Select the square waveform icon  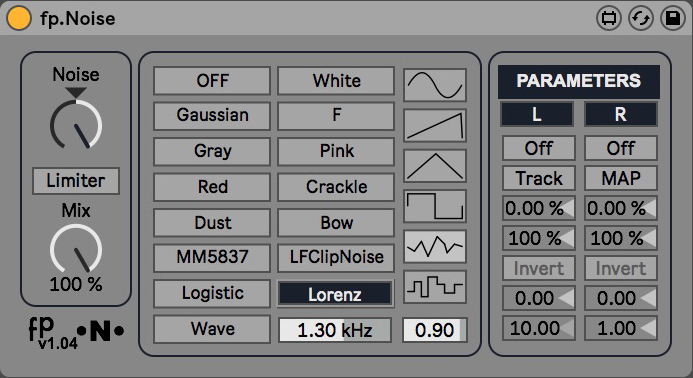click(435, 206)
